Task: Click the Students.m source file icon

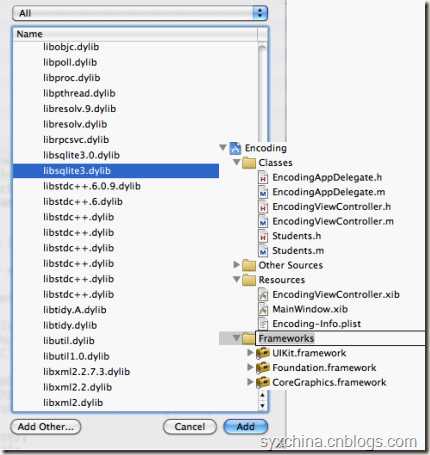Action: click(x=263, y=251)
